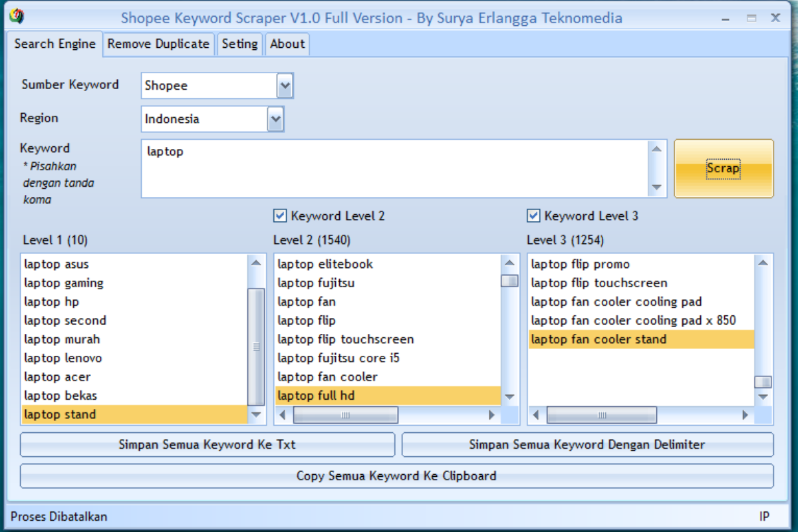Expand the Sumber Keyword dropdown arrow
The height and width of the screenshot is (532, 798).
285,86
